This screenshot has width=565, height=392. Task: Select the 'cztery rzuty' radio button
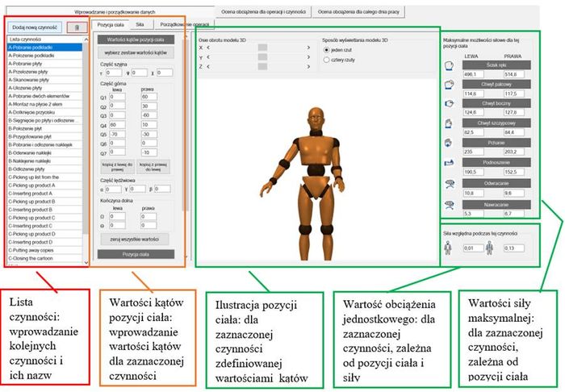click(326, 59)
